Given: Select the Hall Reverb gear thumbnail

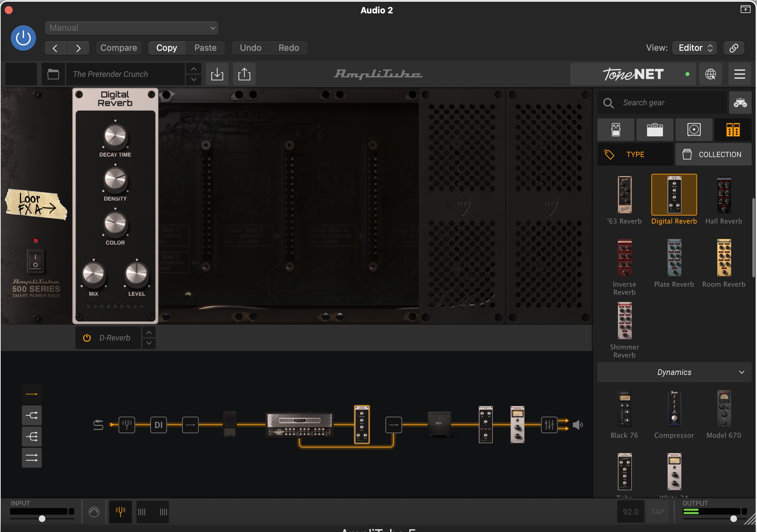Looking at the screenshot, I should (x=724, y=195).
